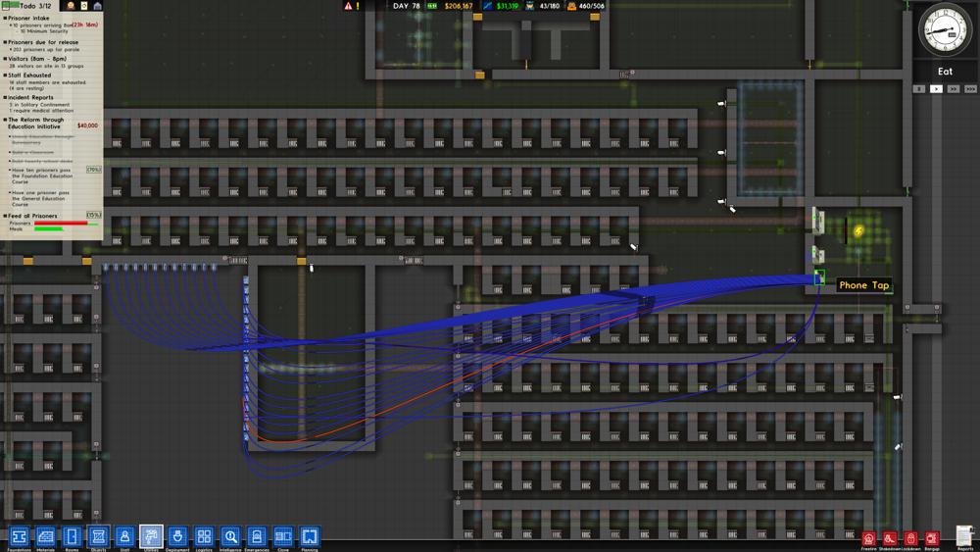980x552 pixels.
Task: Click the DAY 78 counter
Action: 407,6
